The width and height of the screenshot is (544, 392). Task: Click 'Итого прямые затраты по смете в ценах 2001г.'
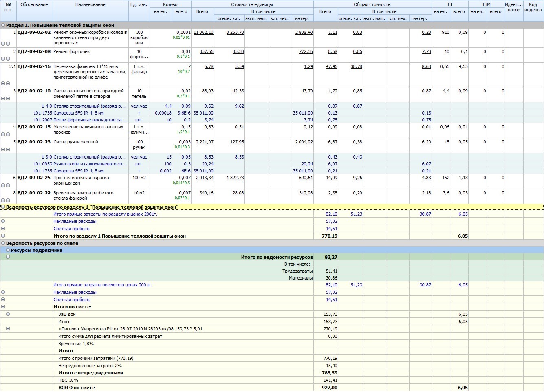[102, 285]
